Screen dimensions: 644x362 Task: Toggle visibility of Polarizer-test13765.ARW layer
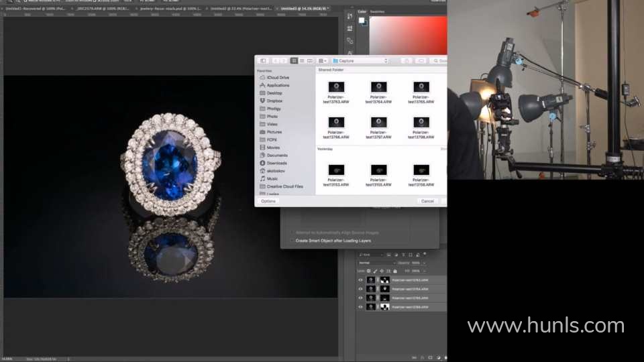[360, 298]
